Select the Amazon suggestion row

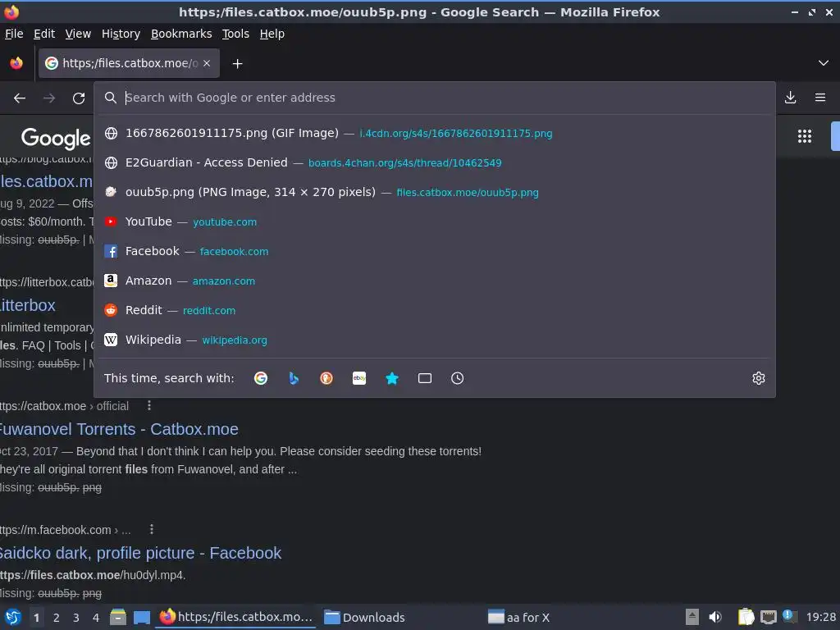[435, 281]
